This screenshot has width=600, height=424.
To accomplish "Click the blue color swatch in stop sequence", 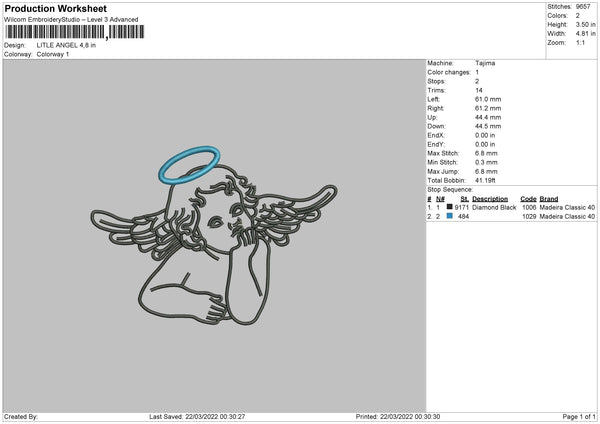I will 450,216.
